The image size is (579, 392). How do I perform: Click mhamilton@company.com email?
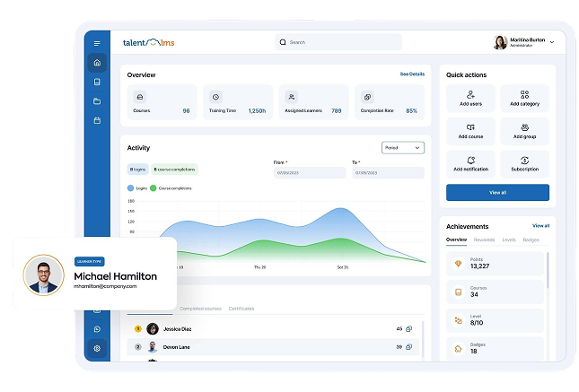pos(105,286)
